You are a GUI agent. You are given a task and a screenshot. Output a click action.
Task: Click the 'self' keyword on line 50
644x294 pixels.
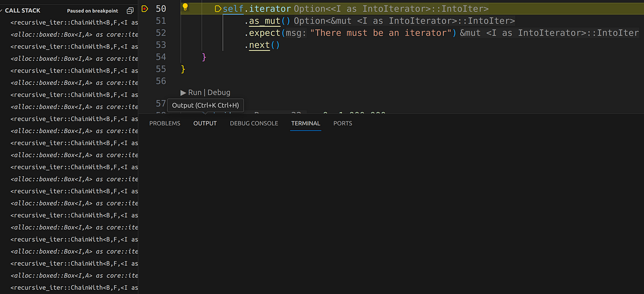click(233, 9)
